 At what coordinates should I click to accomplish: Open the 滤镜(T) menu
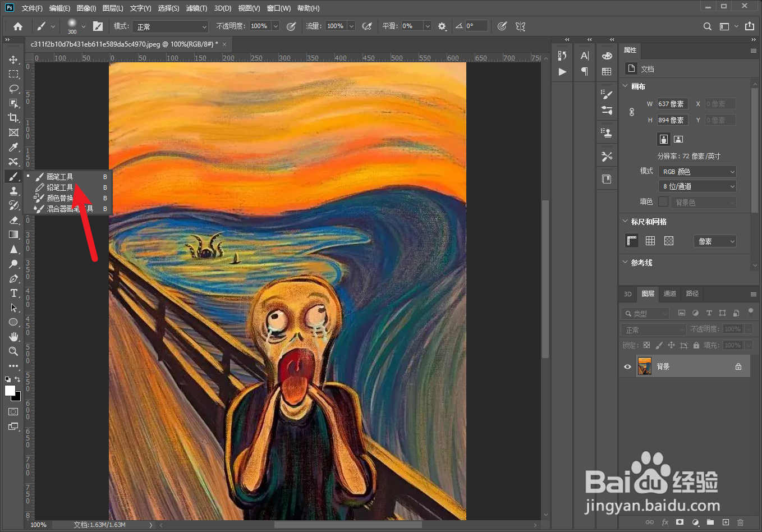pos(196,8)
